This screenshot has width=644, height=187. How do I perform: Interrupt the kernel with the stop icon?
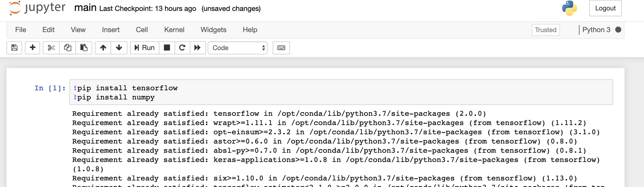167,48
